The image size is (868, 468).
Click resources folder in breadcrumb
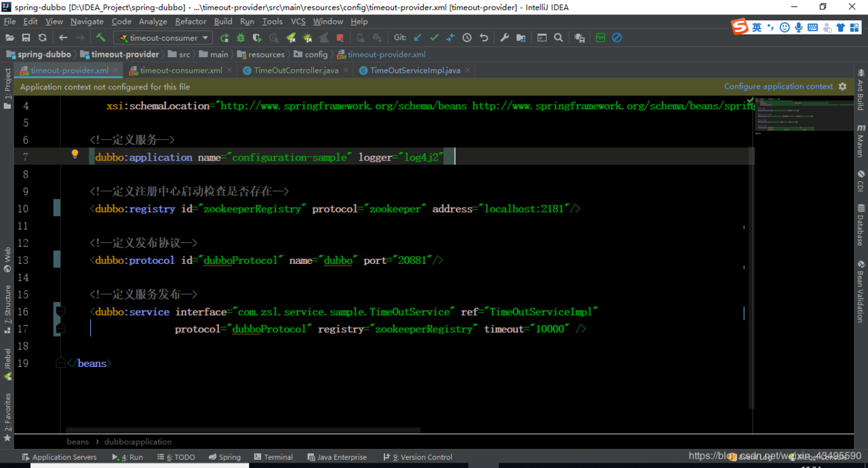pyautogui.click(x=260, y=54)
